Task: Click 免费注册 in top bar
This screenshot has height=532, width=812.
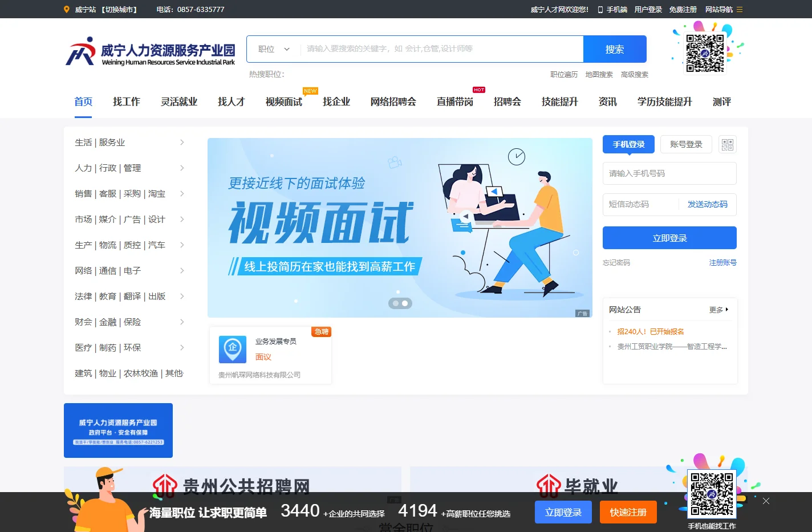Action: point(683,10)
